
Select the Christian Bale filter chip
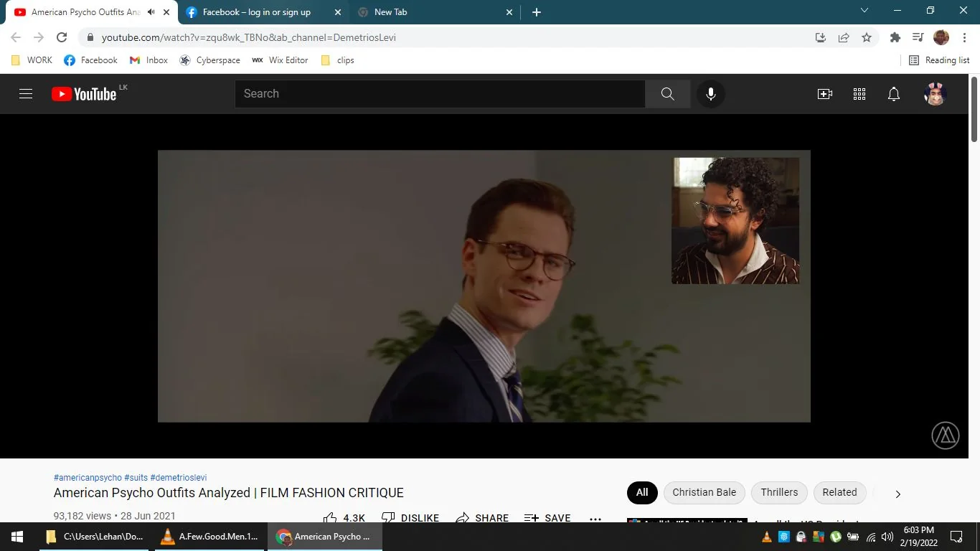click(705, 492)
